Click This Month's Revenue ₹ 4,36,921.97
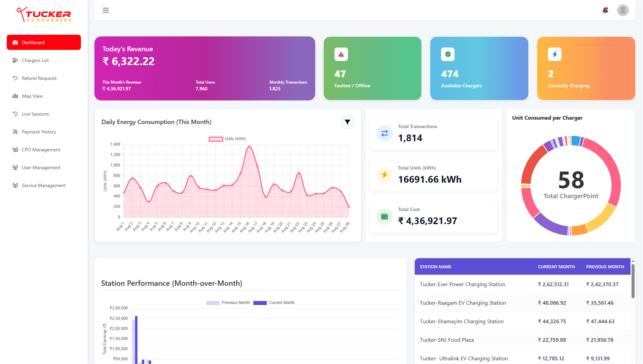 [122, 86]
